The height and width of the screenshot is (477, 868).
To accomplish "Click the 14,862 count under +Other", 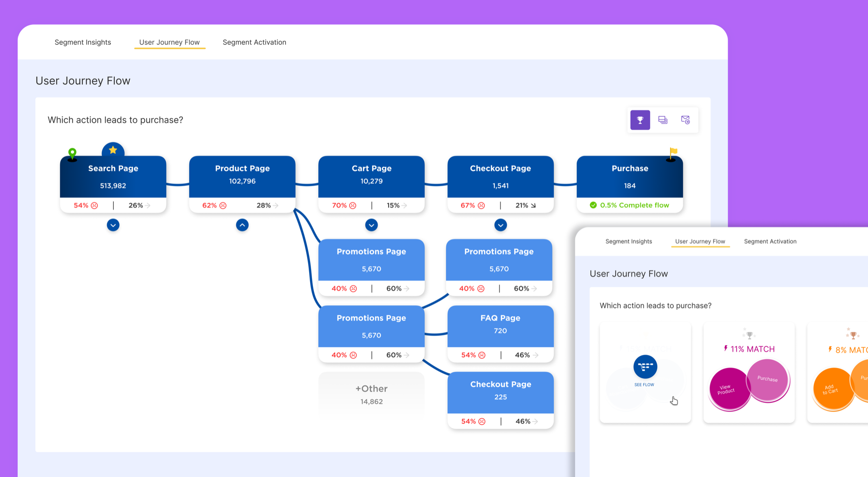I will [x=371, y=401].
